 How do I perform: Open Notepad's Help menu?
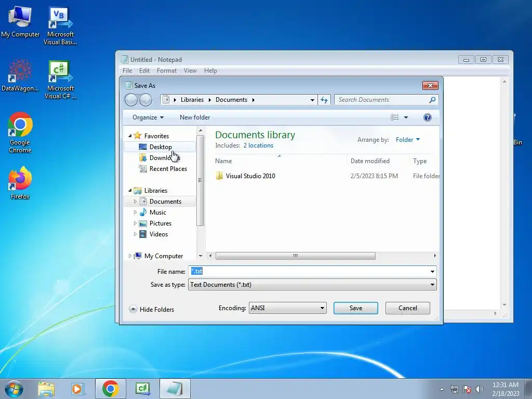click(x=210, y=71)
